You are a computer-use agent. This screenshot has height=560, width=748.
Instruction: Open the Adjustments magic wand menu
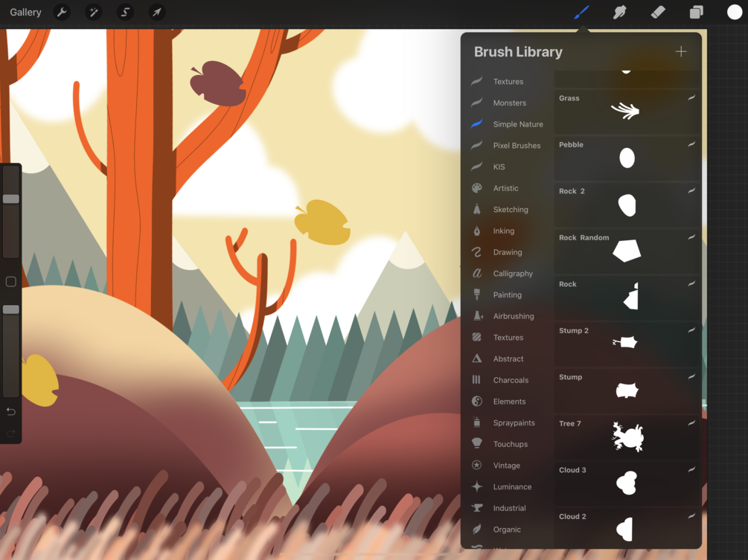click(94, 13)
